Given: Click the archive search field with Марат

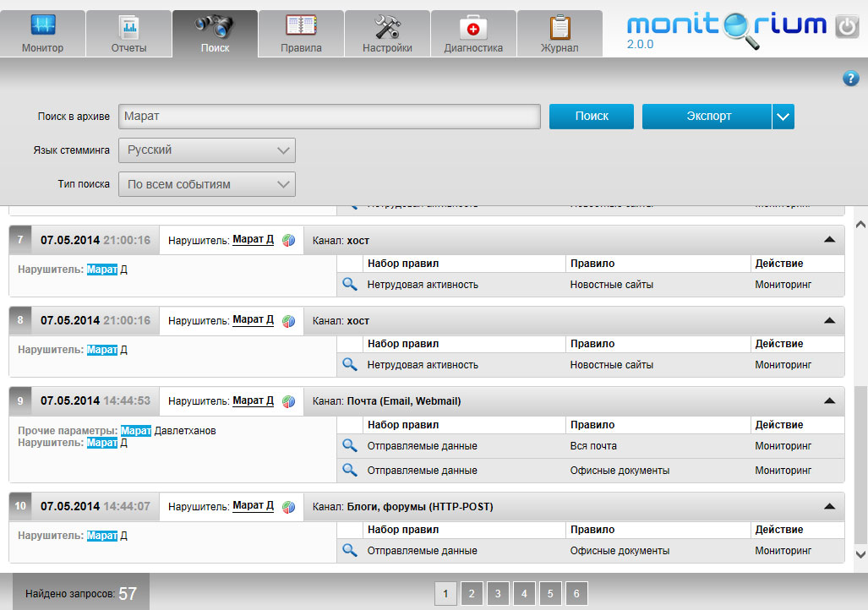Looking at the screenshot, I should [x=330, y=117].
